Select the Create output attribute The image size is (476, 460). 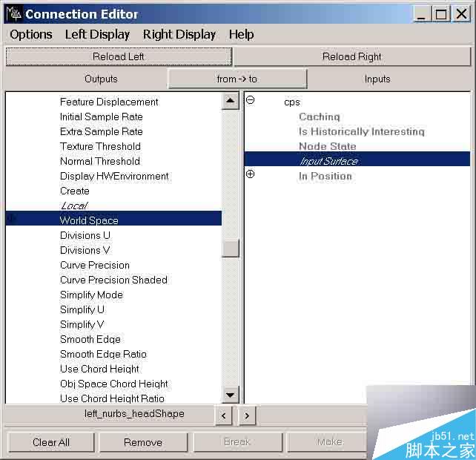tap(75, 191)
